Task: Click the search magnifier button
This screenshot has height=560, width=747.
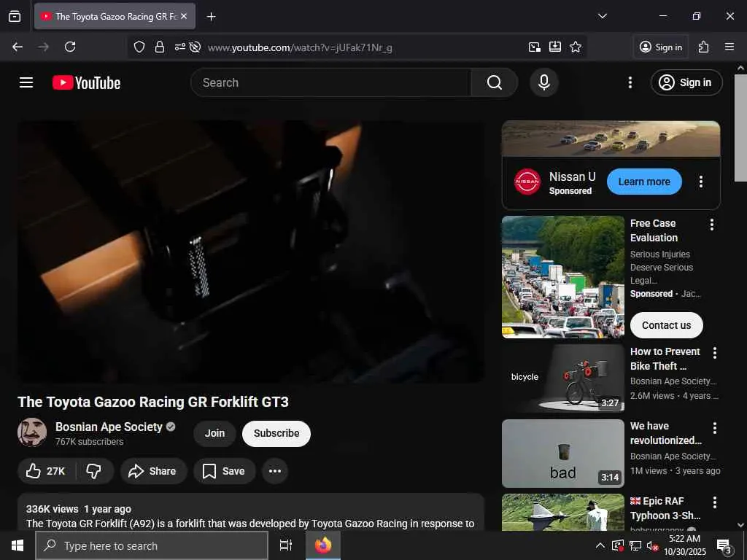Action: click(494, 82)
